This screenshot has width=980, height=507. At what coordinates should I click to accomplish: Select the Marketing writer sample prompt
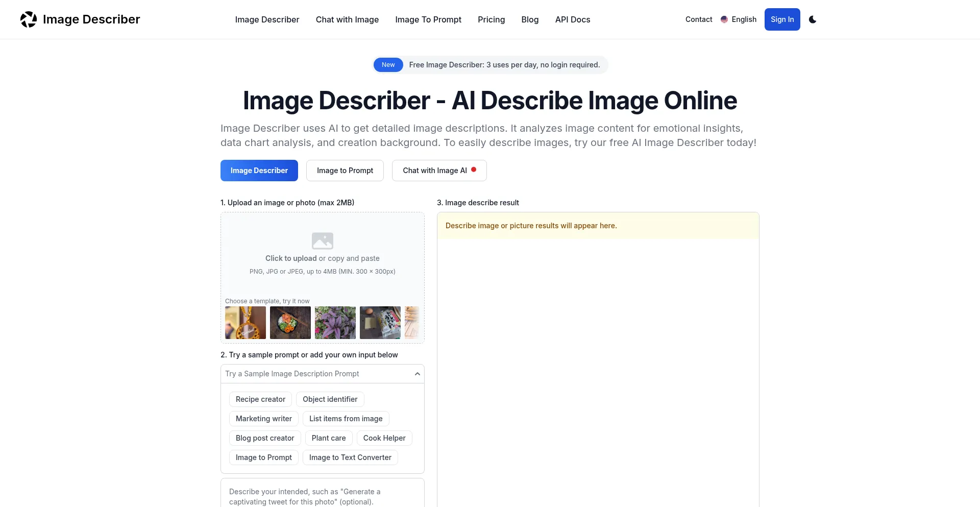[x=264, y=419]
